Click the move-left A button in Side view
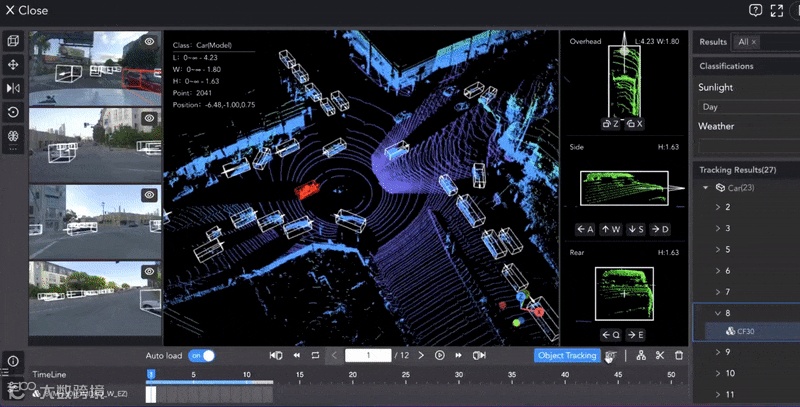The height and width of the screenshot is (407, 800). tap(585, 230)
